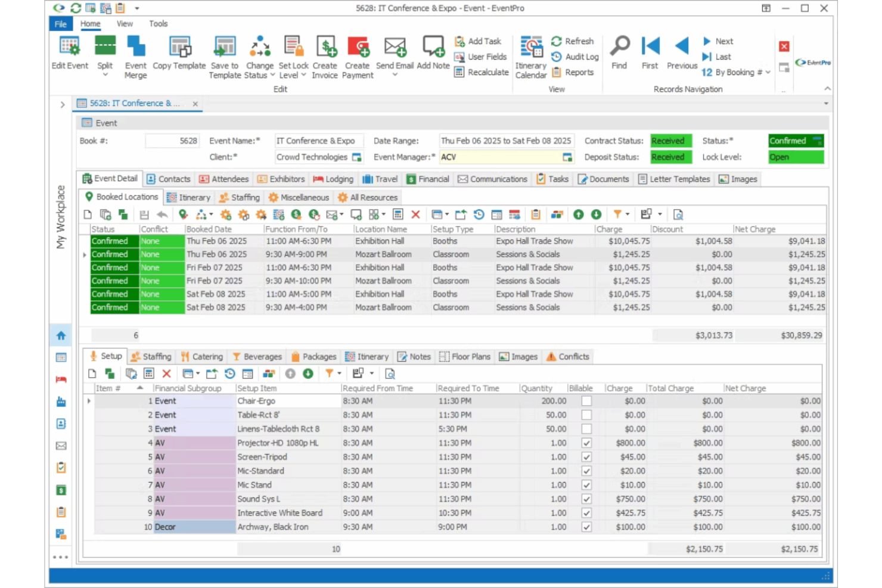Open the Financial tab
The height and width of the screenshot is (588, 882).
click(428, 179)
